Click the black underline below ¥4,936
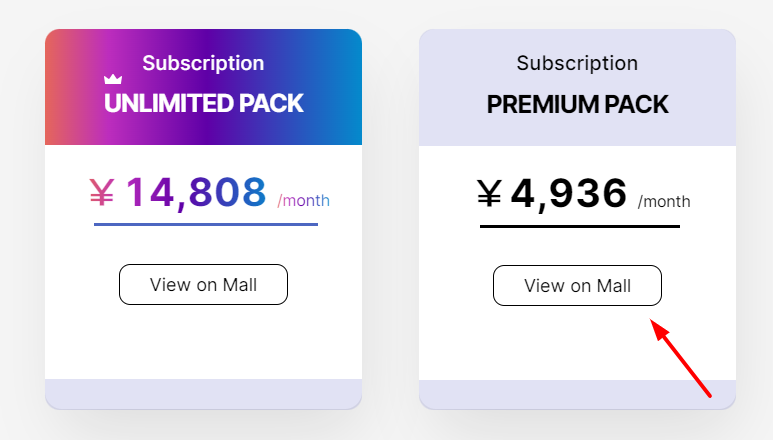 coord(579,226)
